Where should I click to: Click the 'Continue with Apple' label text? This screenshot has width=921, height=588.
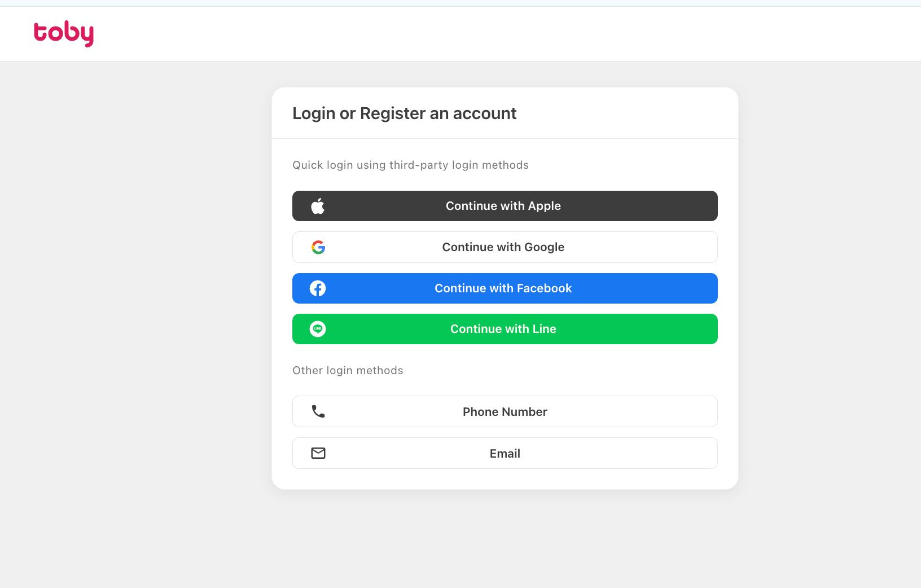[x=503, y=206]
